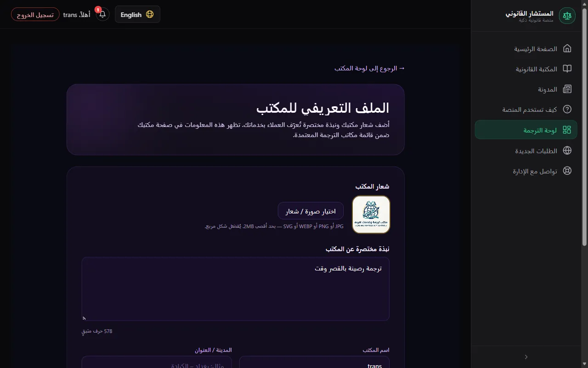Image resolution: width=588 pixels, height=368 pixels.
Task: Click the المستشار القانوني brand title
Action: [529, 13]
